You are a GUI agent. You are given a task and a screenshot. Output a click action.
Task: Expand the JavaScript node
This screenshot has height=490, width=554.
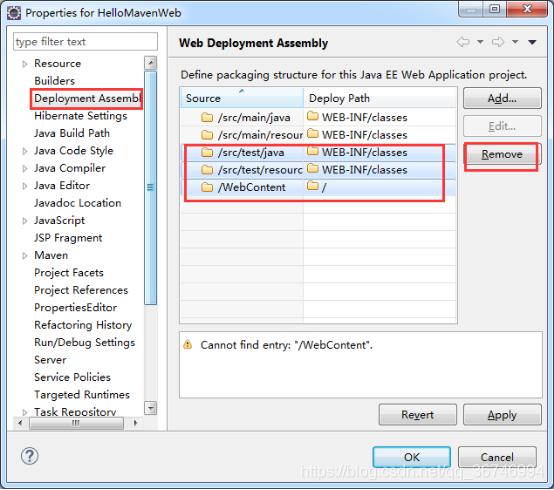click(24, 221)
